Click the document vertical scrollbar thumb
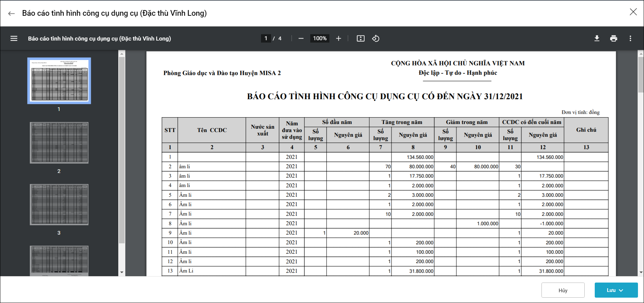644x303 pixels. point(641,75)
